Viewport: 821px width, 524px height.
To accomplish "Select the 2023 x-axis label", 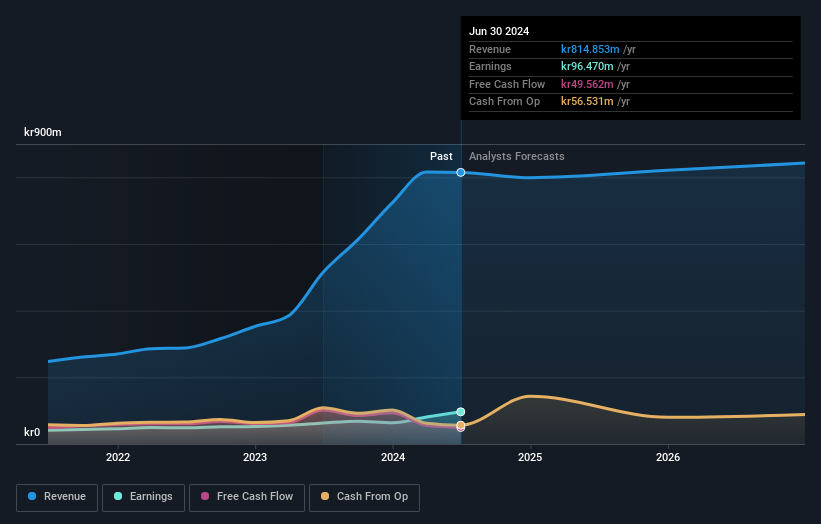I will (255, 457).
